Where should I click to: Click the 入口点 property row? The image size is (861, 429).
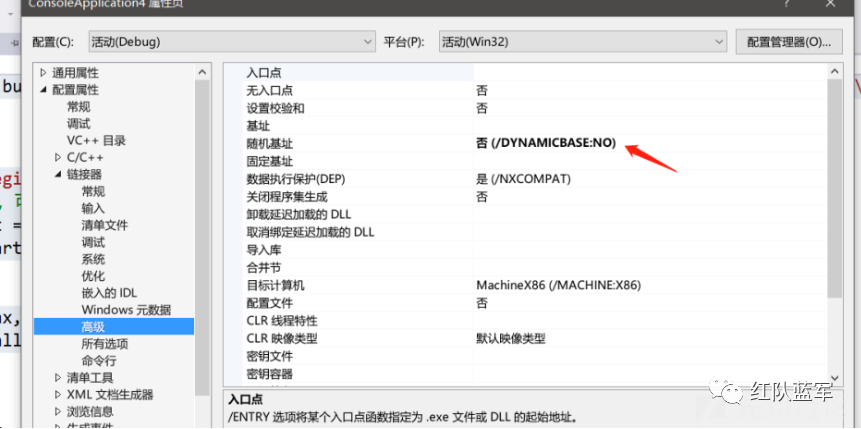(535, 73)
